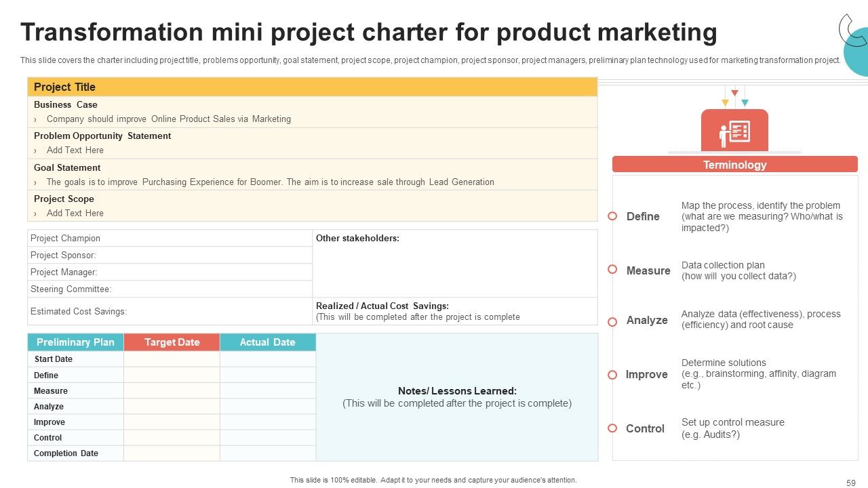Click the circle bullet next to Control

(x=612, y=428)
